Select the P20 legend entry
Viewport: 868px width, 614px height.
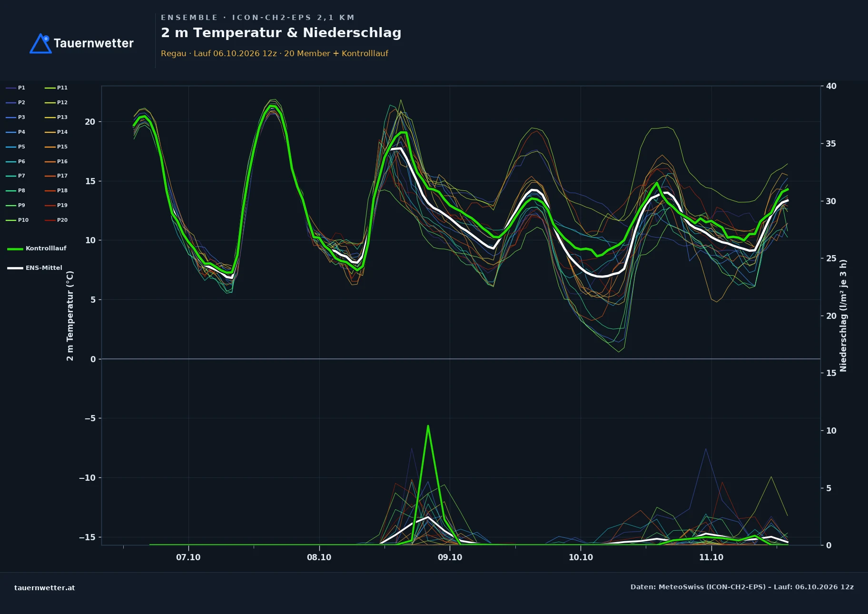[56, 220]
